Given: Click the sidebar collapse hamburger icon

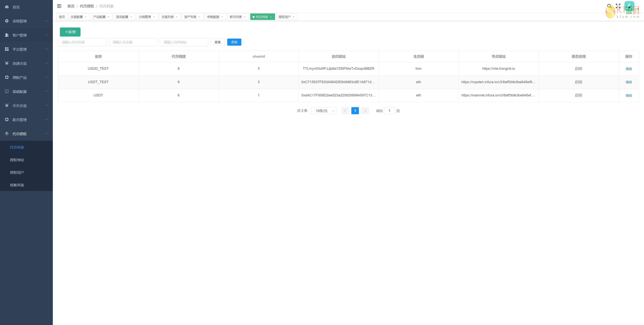Looking at the screenshot, I should point(59,6).
